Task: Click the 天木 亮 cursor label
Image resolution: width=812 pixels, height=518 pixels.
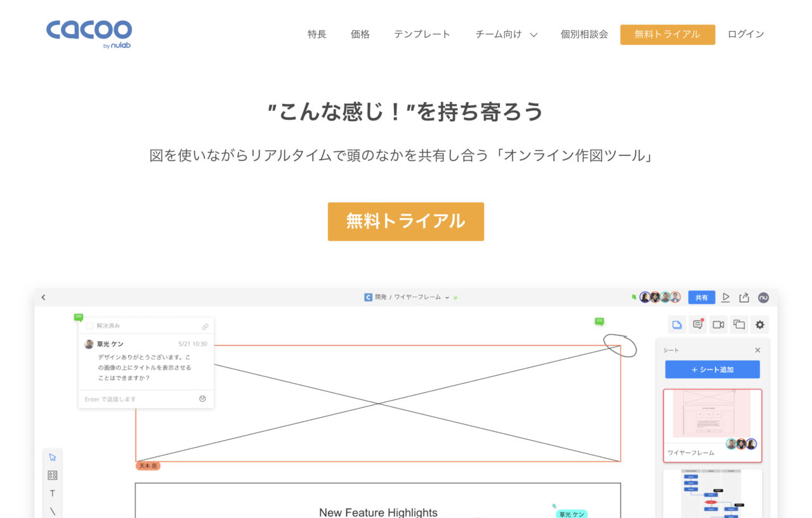Action: pos(148,466)
